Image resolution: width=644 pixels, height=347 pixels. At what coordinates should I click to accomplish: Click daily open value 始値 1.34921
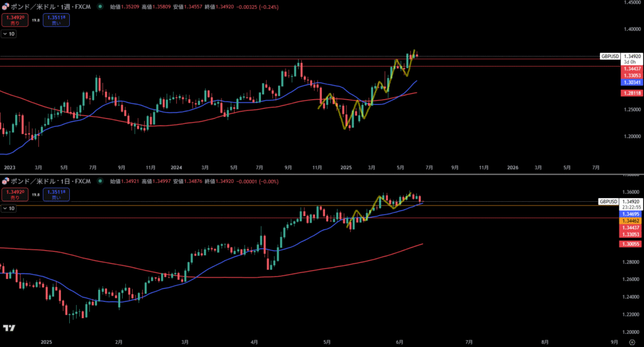[x=125, y=181]
